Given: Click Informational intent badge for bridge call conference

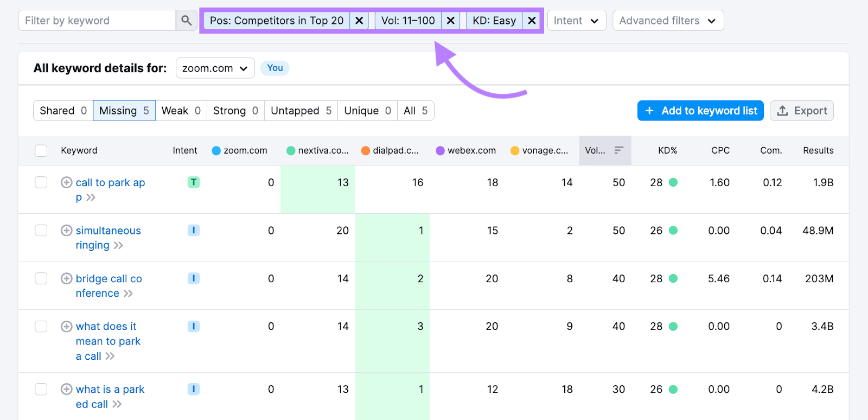Looking at the screenshot, I should (194, 278).
